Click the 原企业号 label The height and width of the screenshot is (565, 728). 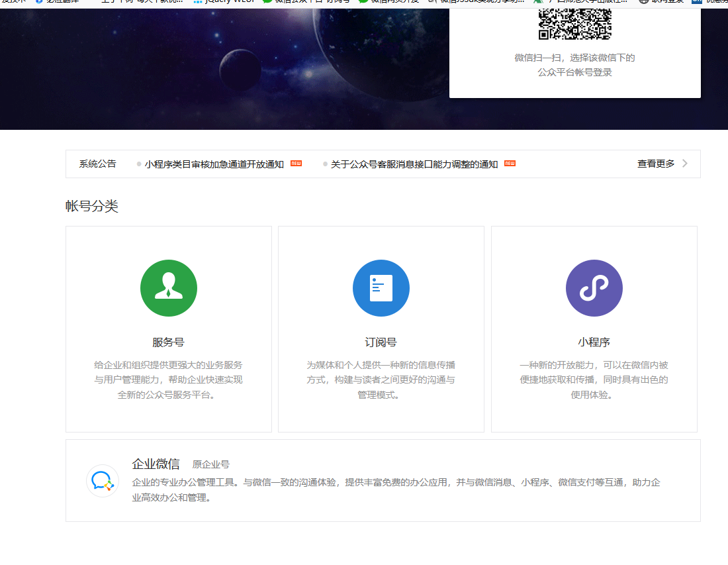click(x=210, y=464)
